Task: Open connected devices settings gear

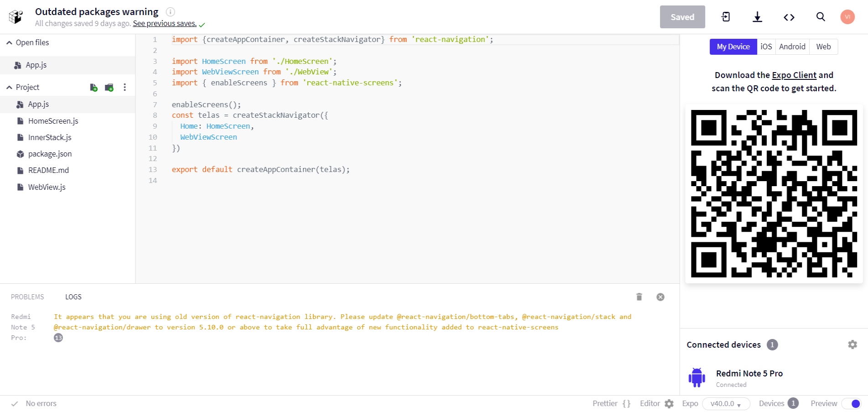Action: tap(852, 344)
